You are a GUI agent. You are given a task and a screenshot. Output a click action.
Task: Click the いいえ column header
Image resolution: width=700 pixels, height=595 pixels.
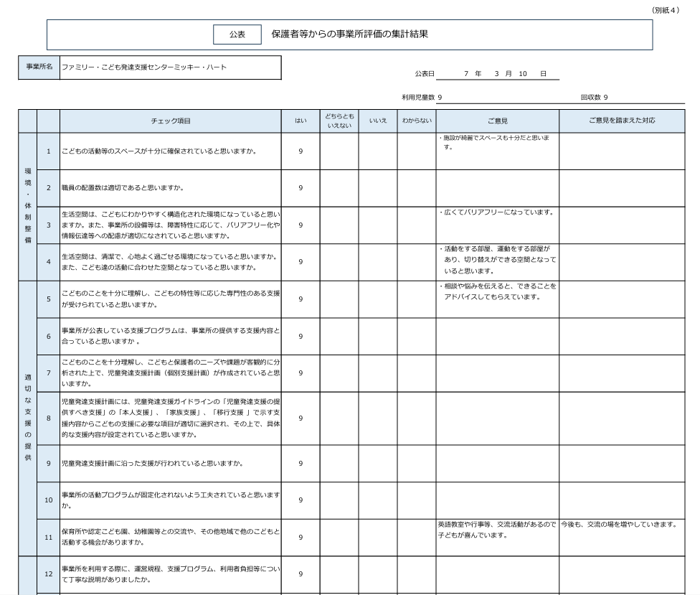[x=378, y=121]
